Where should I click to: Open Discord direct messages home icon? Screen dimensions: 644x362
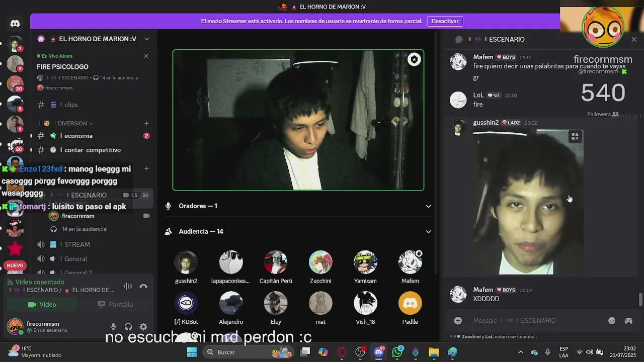point(15,23)
